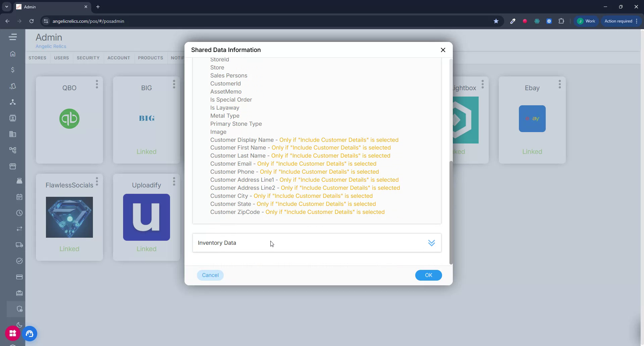644x346 pixels.
Task: Click the Customer ZipCode line in dialog
Action: (x=297, y=212)
